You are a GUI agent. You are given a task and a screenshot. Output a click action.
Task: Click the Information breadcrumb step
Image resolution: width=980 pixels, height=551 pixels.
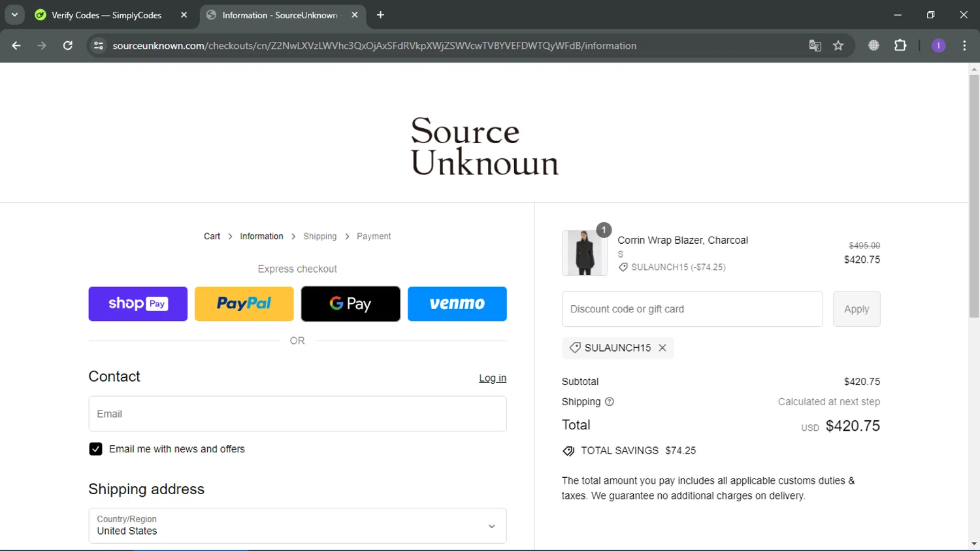tap(261, 237)
